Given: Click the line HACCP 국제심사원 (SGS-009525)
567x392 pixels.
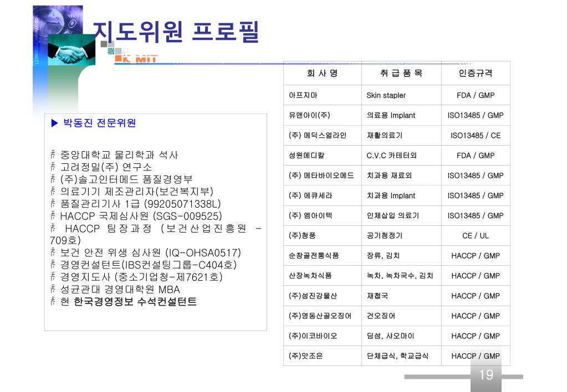Looking at the screenshot, I should 141,216.
